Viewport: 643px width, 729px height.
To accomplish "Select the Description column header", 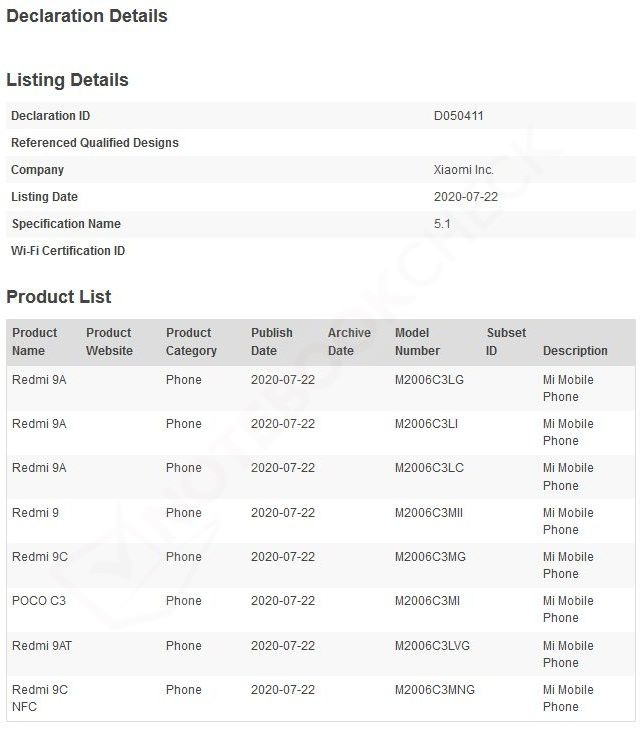I will pyautogui.click(x=575, y=351).
